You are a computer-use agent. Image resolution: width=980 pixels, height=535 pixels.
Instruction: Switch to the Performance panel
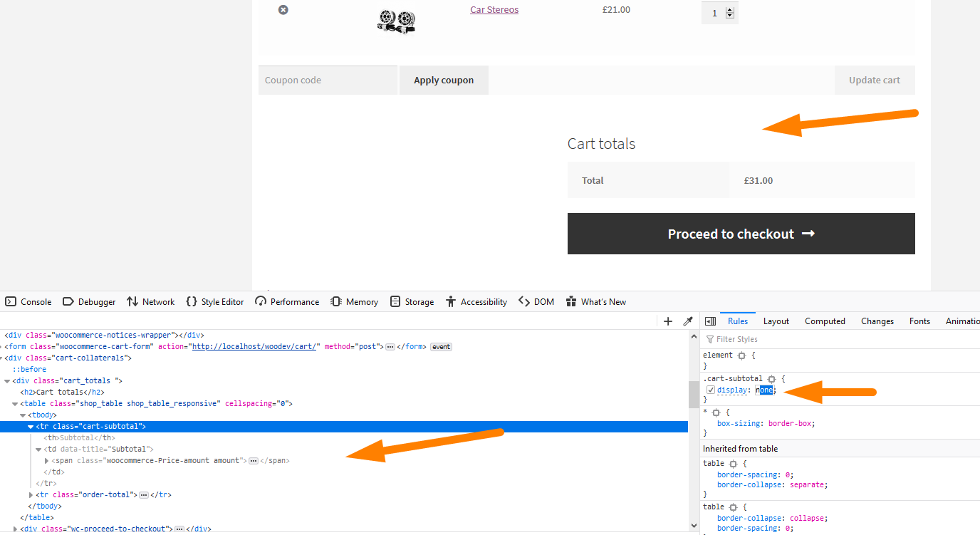pos(287,302)
